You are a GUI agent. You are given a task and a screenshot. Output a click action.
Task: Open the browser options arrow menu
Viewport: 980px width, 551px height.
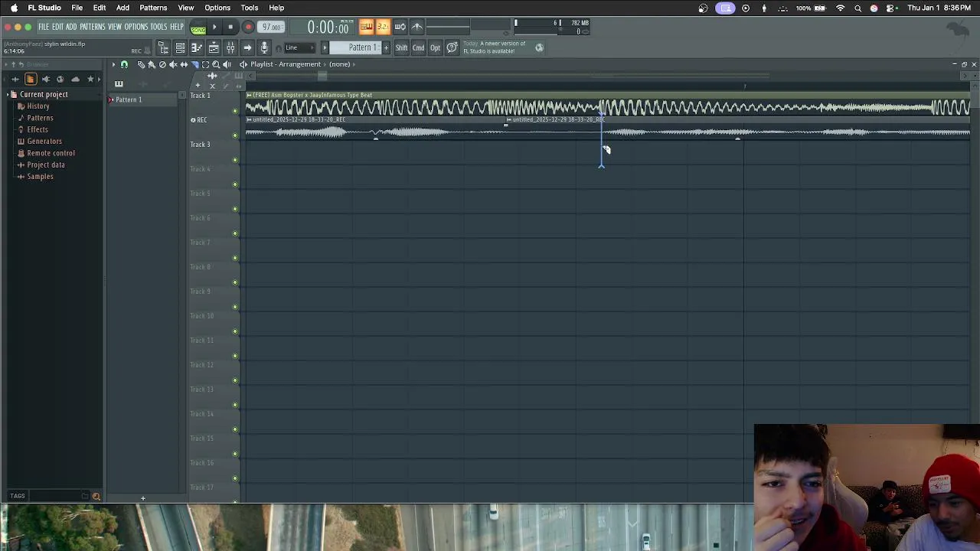click(6, 64)
